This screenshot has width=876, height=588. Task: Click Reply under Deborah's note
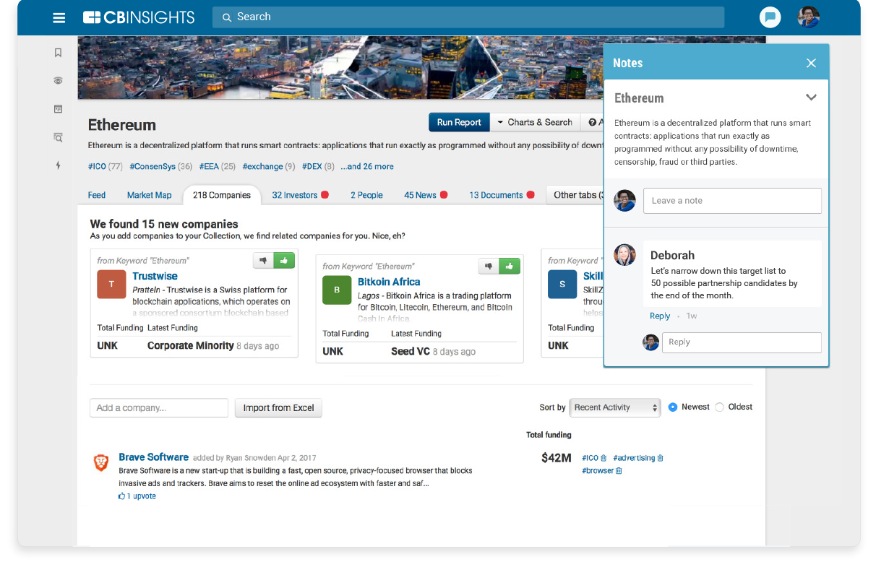pos(660,316)
